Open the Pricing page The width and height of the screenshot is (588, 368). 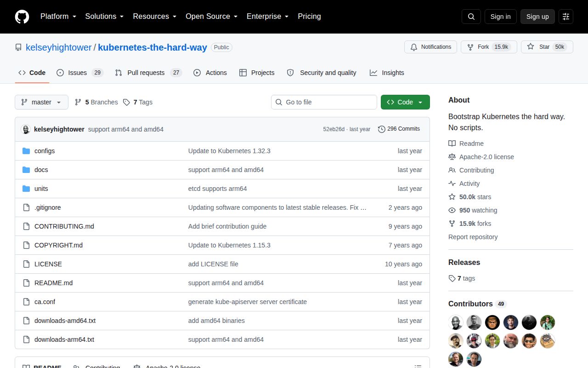[309, 17]
